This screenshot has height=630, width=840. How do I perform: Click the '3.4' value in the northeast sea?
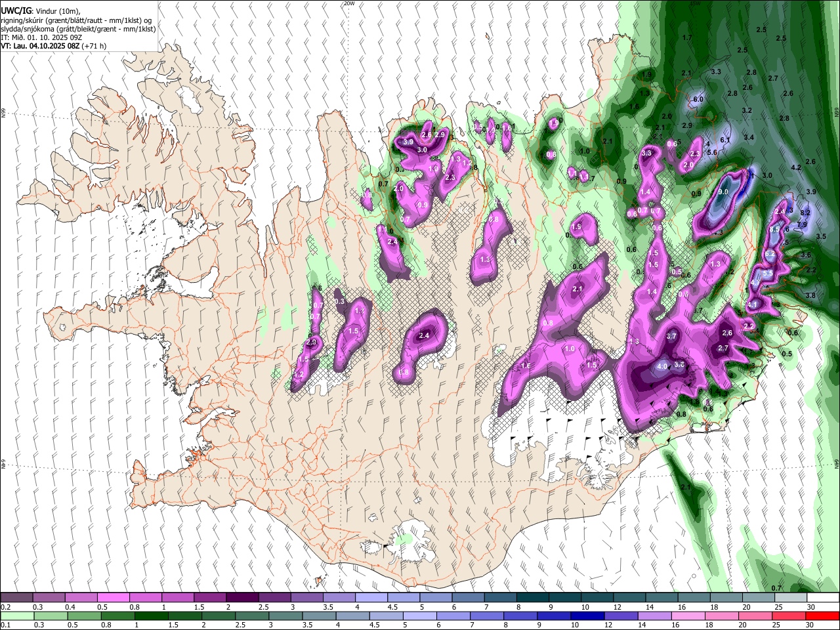coord(748,137)
